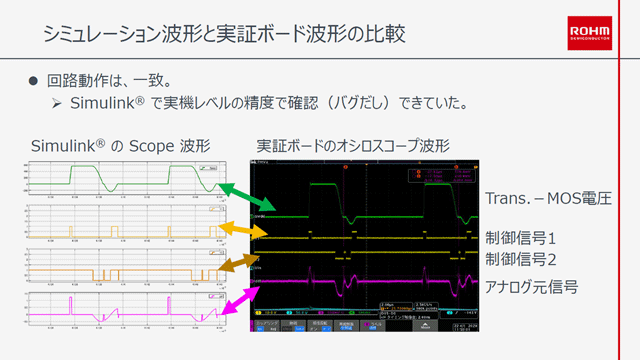Select the green double-headed arrow
640x360 pixels.
click(247, 197)
